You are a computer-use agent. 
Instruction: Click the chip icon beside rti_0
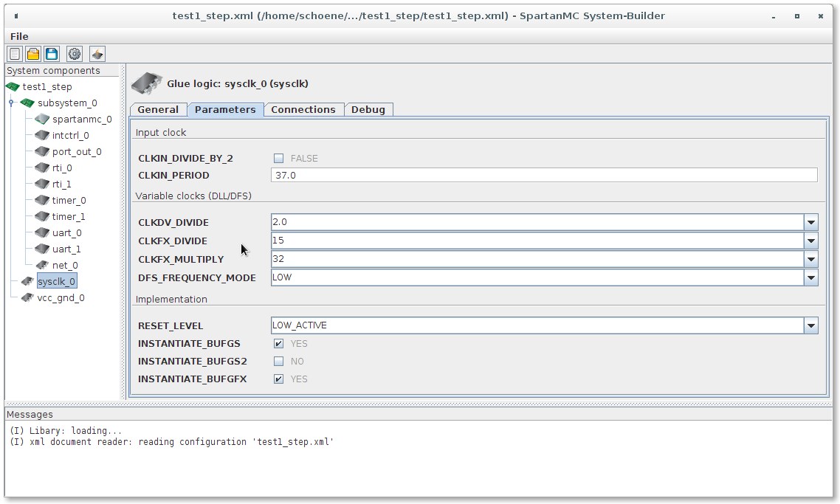(x=42, y=168)
